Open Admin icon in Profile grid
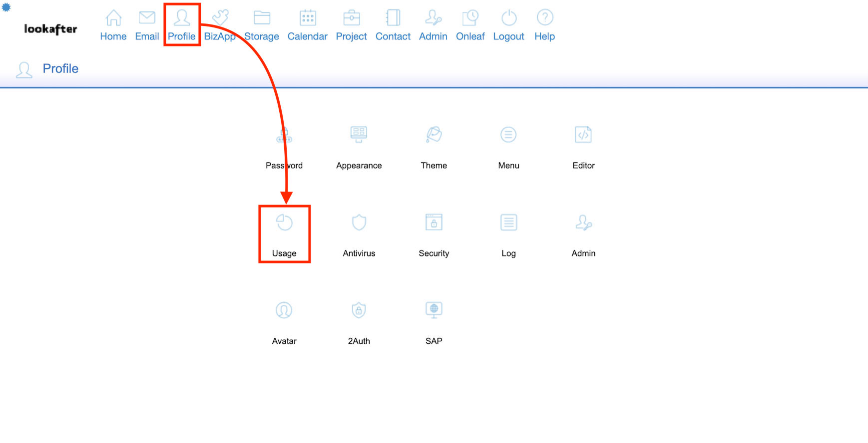 (x=583, y=222)
